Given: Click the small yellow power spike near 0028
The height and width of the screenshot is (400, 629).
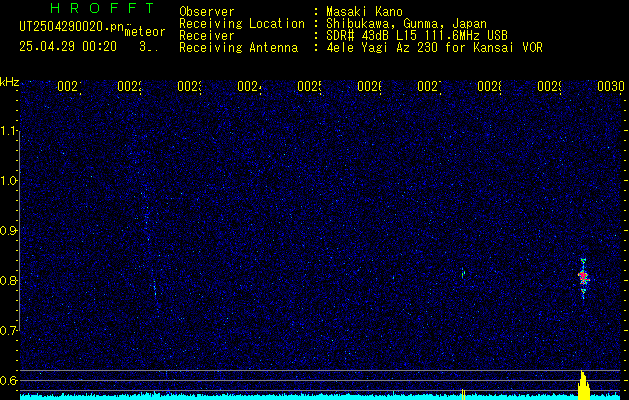Looking at the screenshot, I should 463,394.
